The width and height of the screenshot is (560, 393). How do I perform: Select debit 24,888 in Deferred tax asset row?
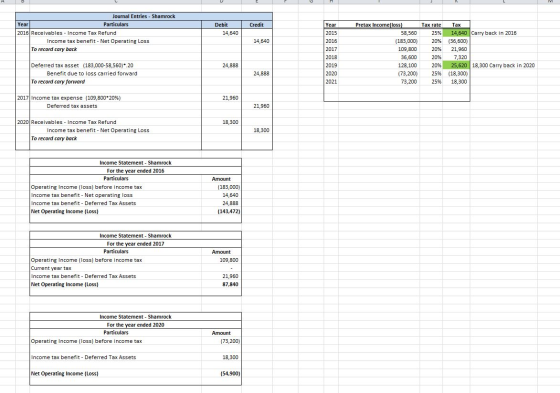click(x=230, y=65)
